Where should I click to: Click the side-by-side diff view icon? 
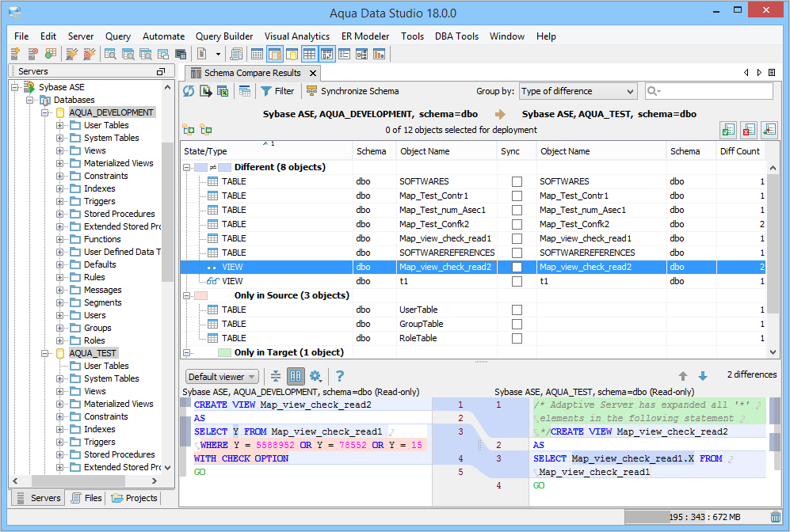296,376
